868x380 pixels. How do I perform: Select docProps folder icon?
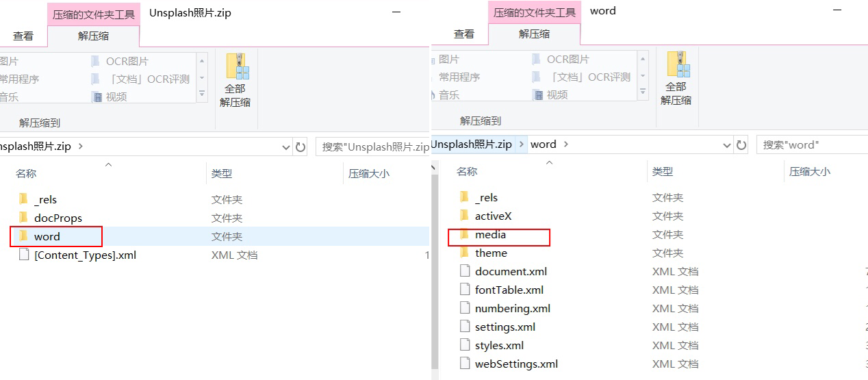pos(24,218)
